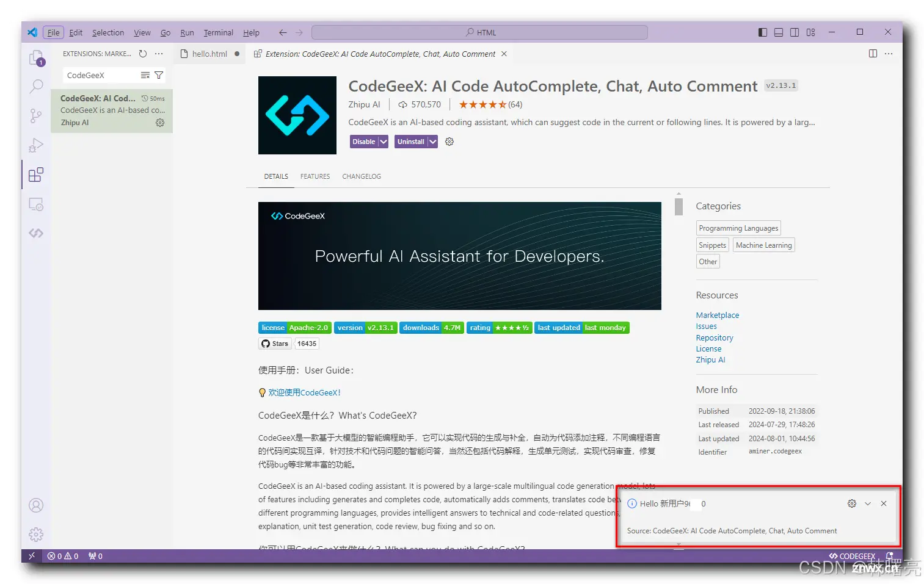Screen dimensions: 924x584
Task: Open the License resource link
Action: click(x=708, y=349)
